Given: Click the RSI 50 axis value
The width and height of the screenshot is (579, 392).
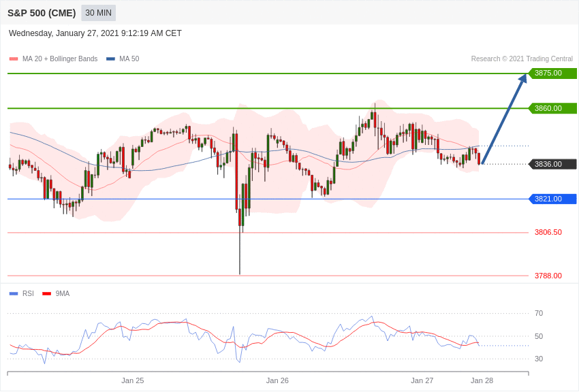Looking at the screenshot, I should click(x=539, y=336).
